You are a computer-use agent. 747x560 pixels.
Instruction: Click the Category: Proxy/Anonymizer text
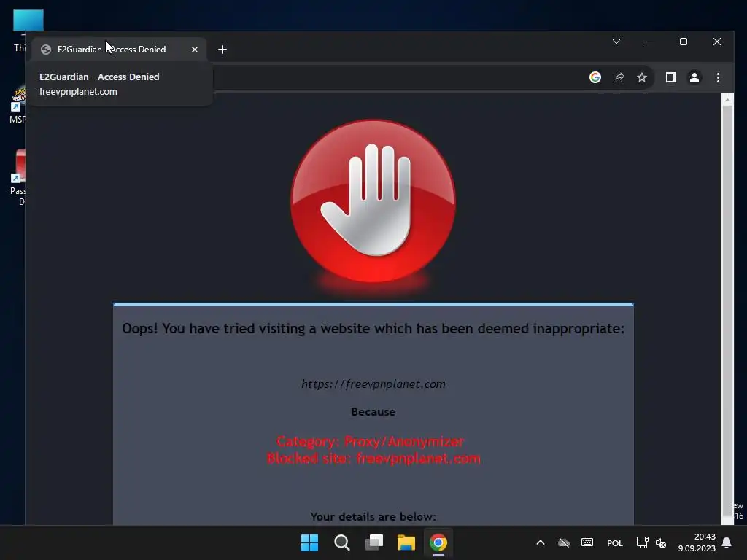(370, 441)
